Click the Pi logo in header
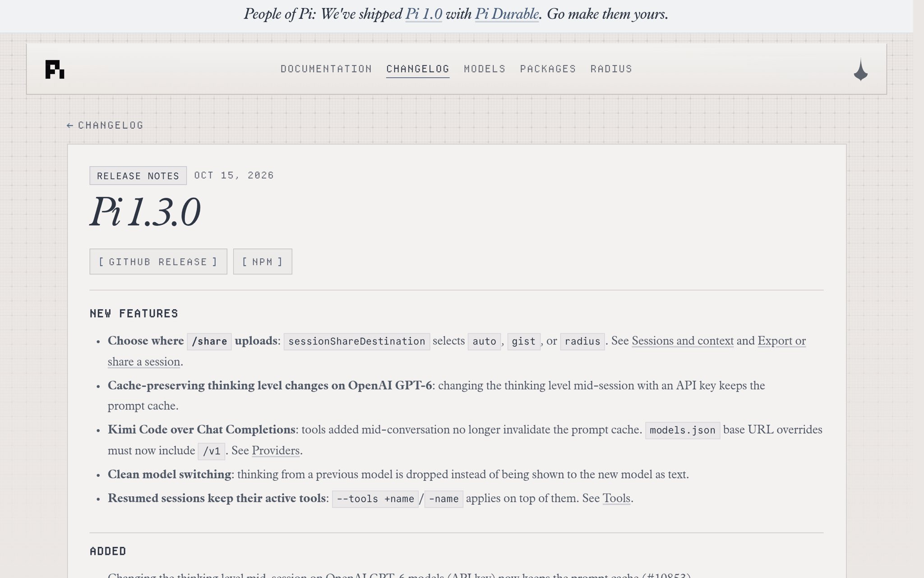Screen dimensions: 924x578 point(55,69)
